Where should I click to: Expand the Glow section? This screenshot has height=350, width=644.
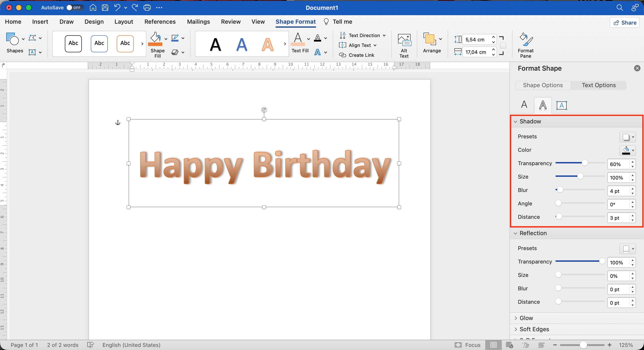point(515,318)
